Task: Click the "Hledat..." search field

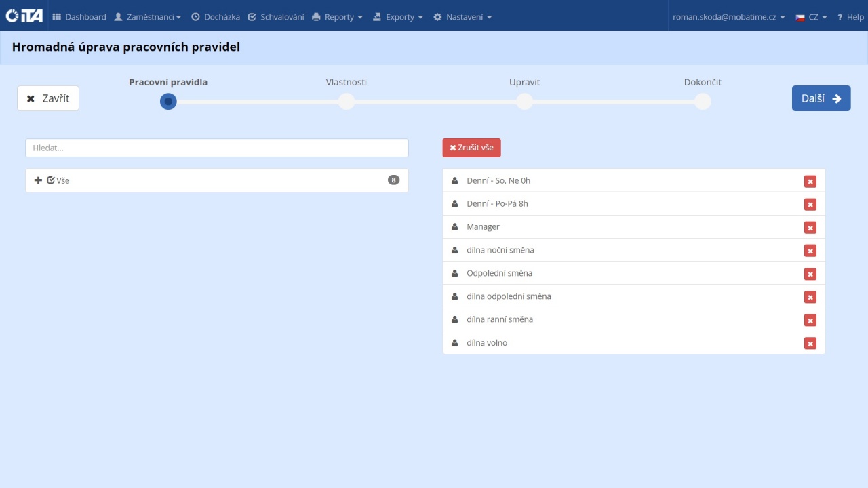Action: (217, 148)
